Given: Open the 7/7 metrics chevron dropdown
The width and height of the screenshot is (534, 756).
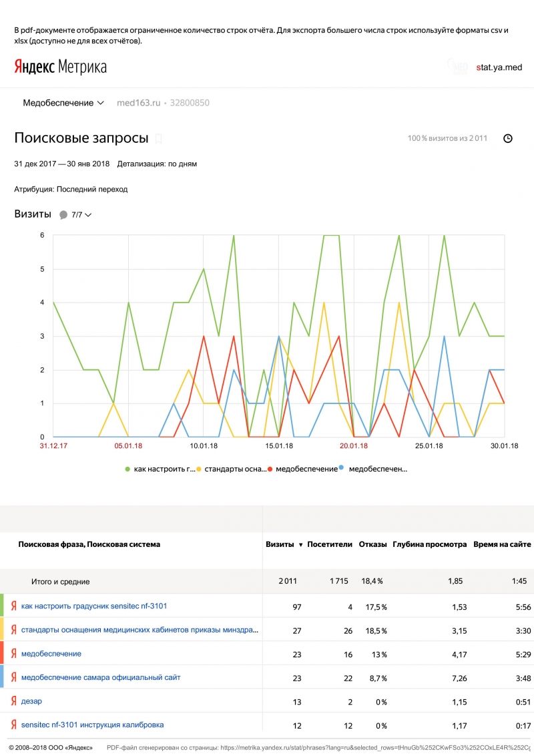Looking at the screenshot, I should pyautogui.click(x=87, y=215).
